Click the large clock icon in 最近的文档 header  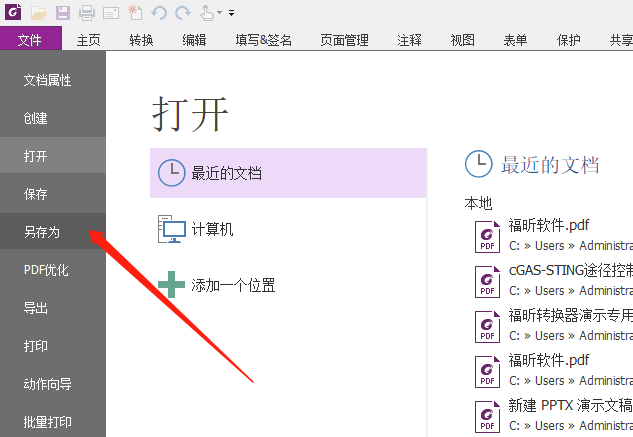pyautogui.click(x=478, y=164)
